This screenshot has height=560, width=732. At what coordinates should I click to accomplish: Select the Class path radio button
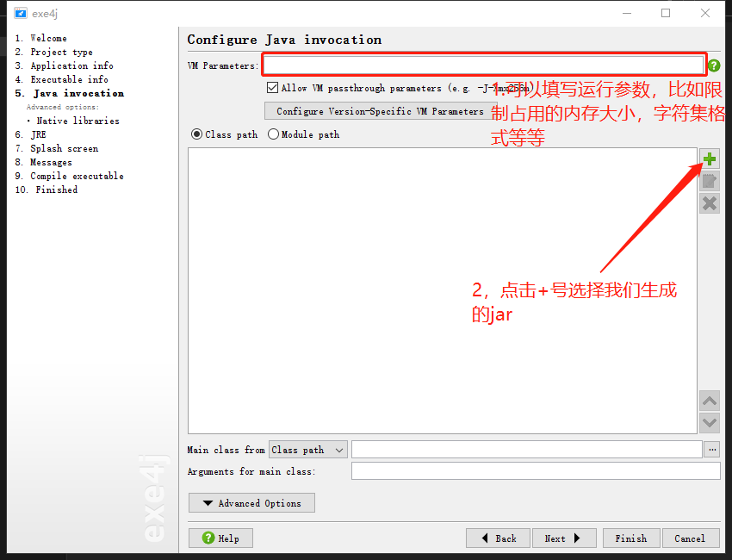196,134
